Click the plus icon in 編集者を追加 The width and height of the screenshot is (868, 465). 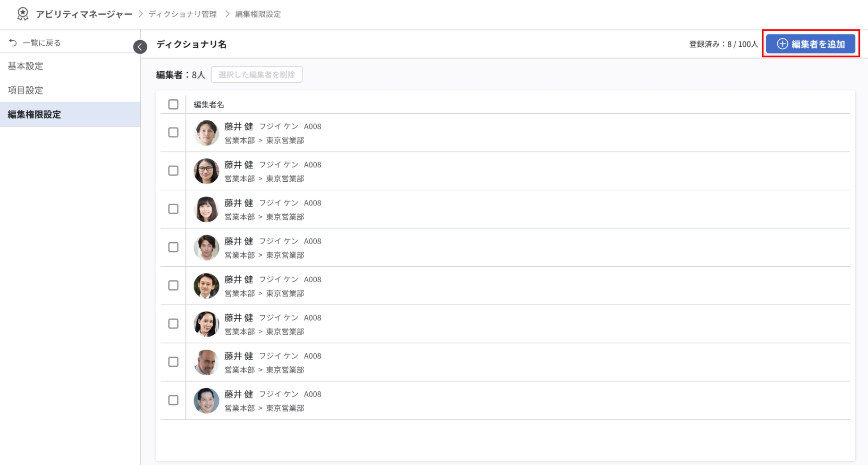point(782,44)
